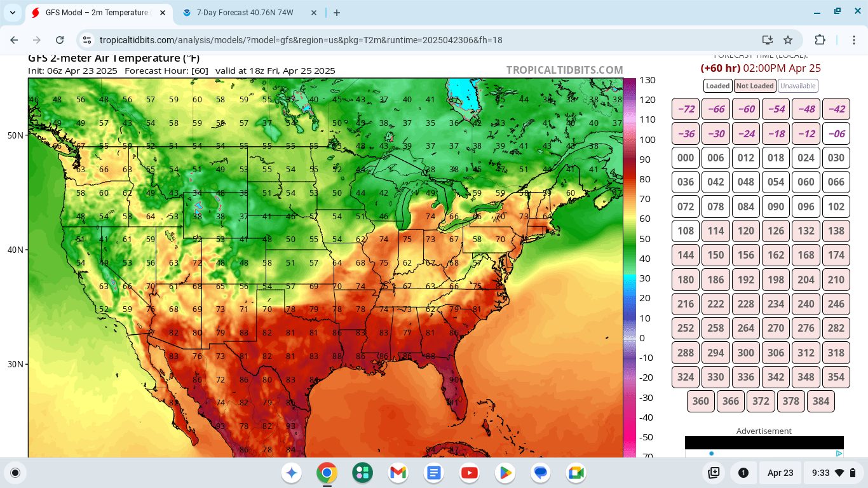Reload the page with the refresh icon

tap(60, 40)
